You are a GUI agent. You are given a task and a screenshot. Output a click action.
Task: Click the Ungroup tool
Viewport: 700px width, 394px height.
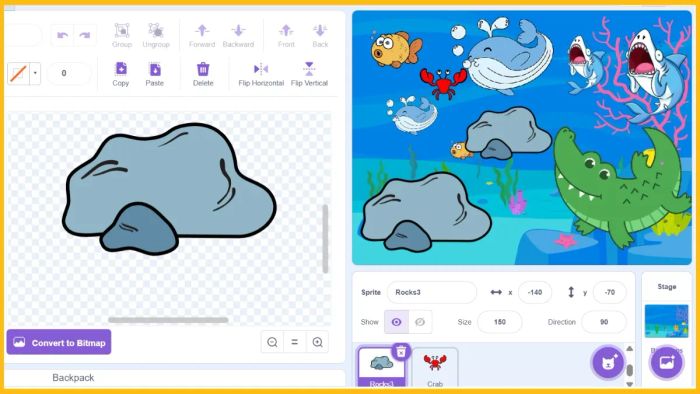[156, 35]
